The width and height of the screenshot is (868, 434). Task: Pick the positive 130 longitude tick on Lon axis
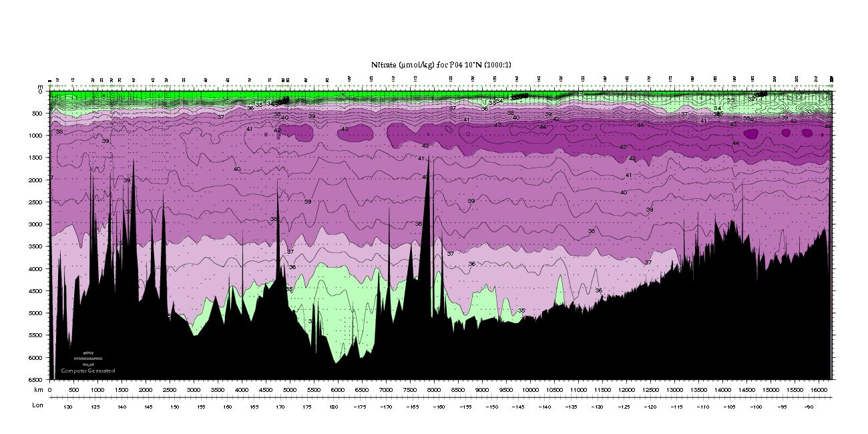click(x=67, y=406)
